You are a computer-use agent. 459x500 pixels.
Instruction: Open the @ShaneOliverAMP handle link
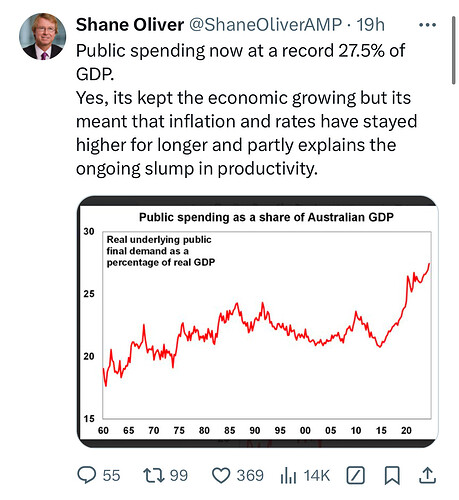click(x=266, y=25)
